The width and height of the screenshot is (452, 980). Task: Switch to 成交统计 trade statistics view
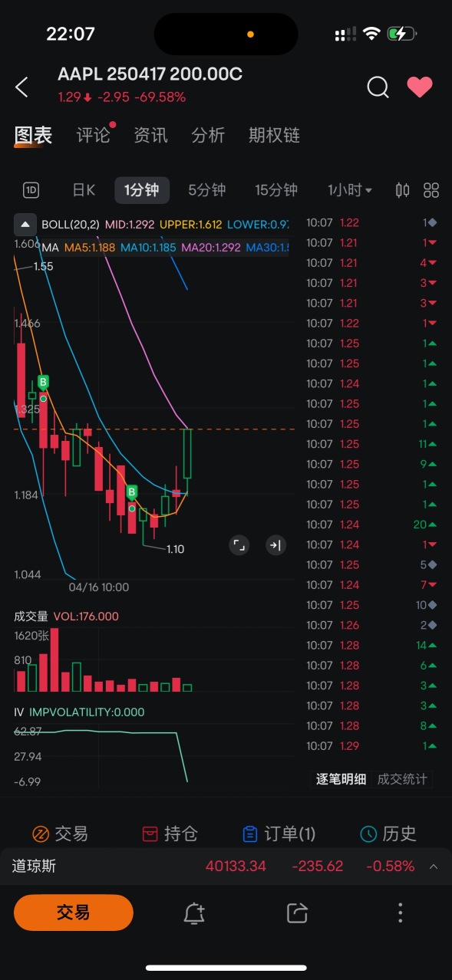click(402, 779)
